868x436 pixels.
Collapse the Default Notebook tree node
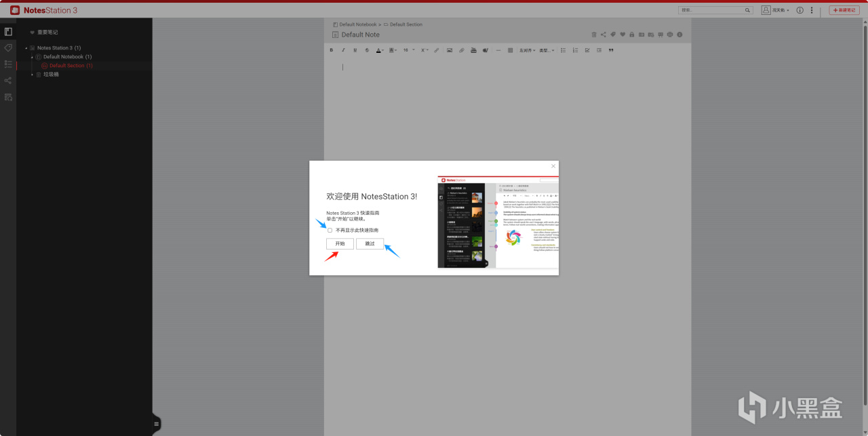[32, 57]
